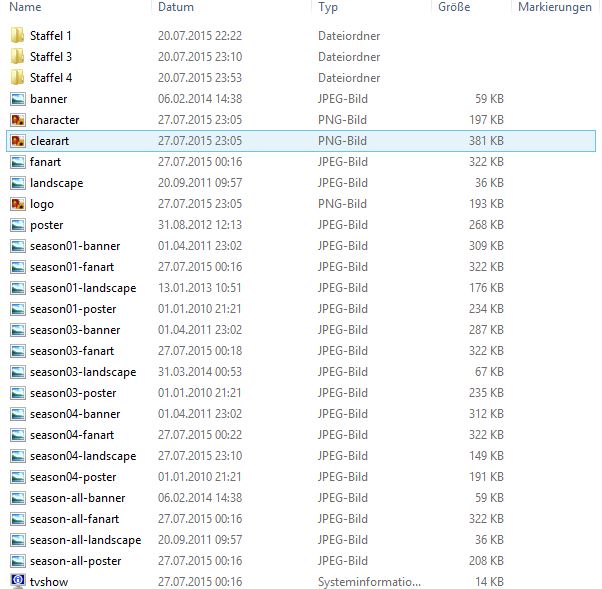Click the season04-landscape file icon
Image resolution: width=602 pixels, height=589 pixels.
click(x=18, y=456)
